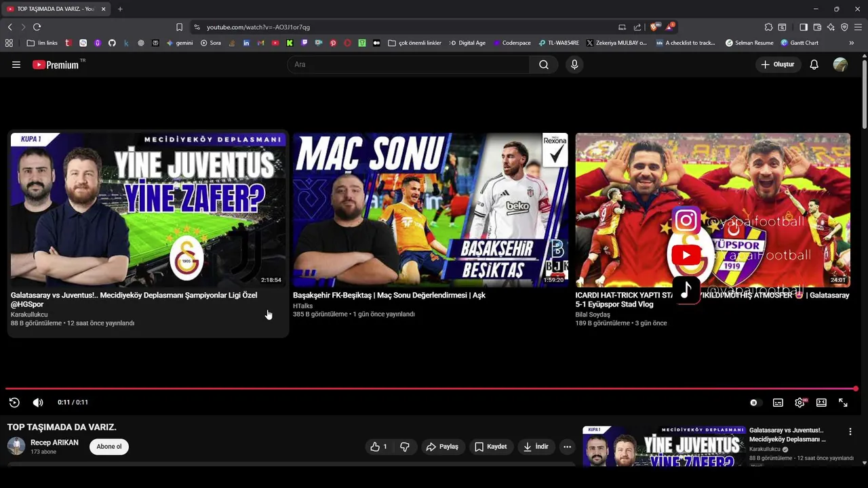Open the account avatar menu

[x=840, y=64]
